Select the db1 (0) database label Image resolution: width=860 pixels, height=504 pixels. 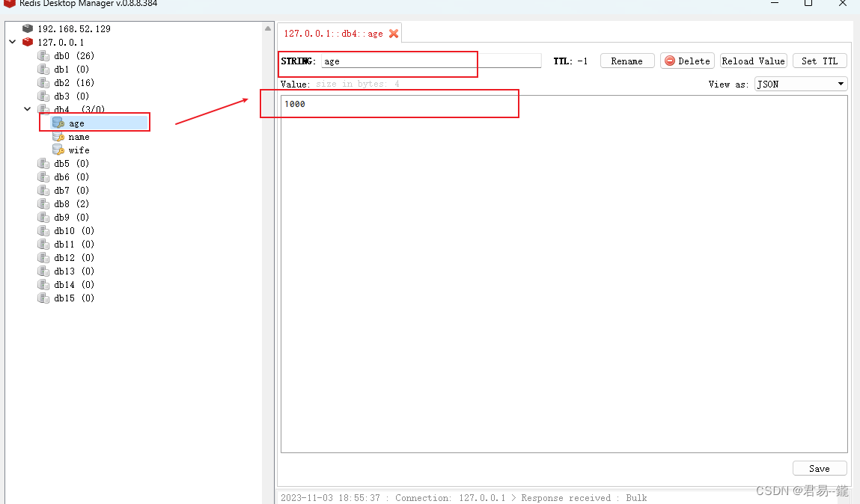tap(71, 69)
